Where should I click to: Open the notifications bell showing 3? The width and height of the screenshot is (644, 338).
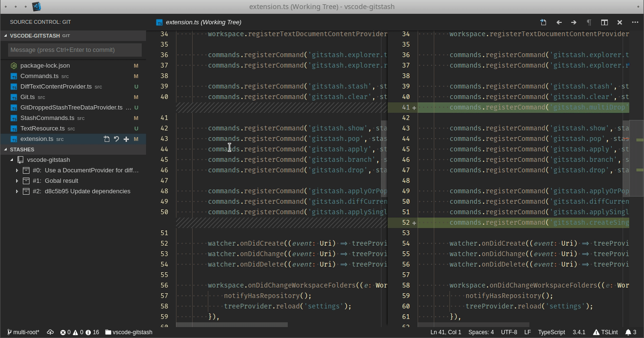(631, 332)
